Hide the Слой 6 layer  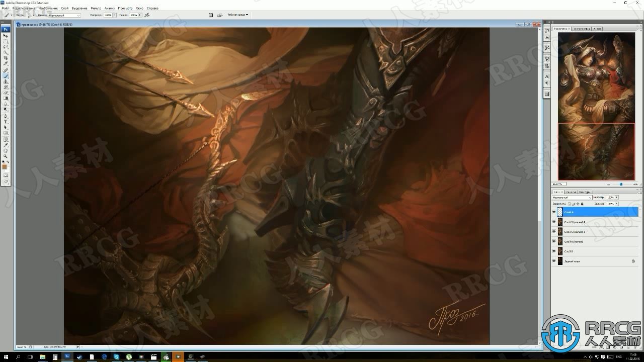pyautogui.click(x=554, y=212)
